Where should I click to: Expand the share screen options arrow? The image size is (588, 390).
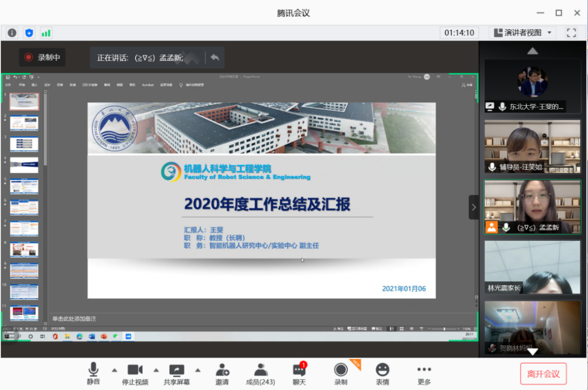(198, 370)
